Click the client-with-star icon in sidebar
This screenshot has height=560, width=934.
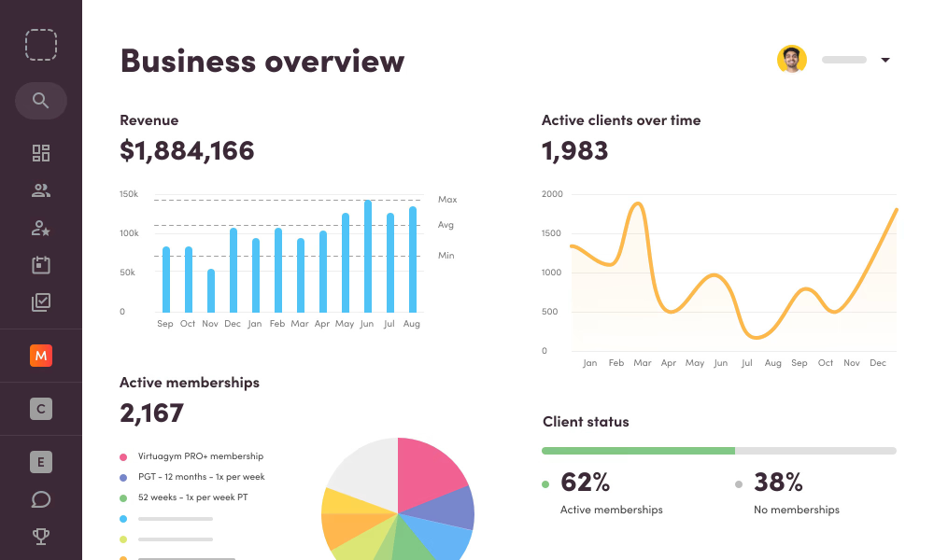[40, 229]
